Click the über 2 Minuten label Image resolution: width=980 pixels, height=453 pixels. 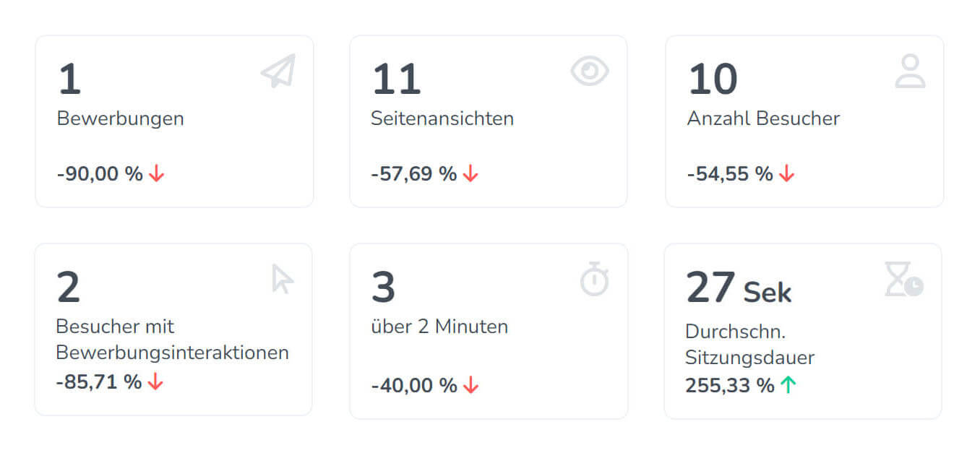pos(439,327)
